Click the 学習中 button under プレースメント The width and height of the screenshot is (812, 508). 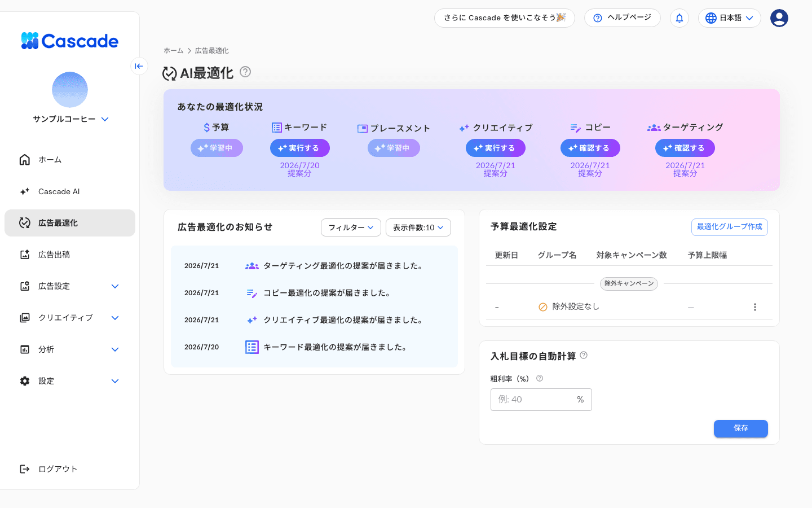[394, 148]
